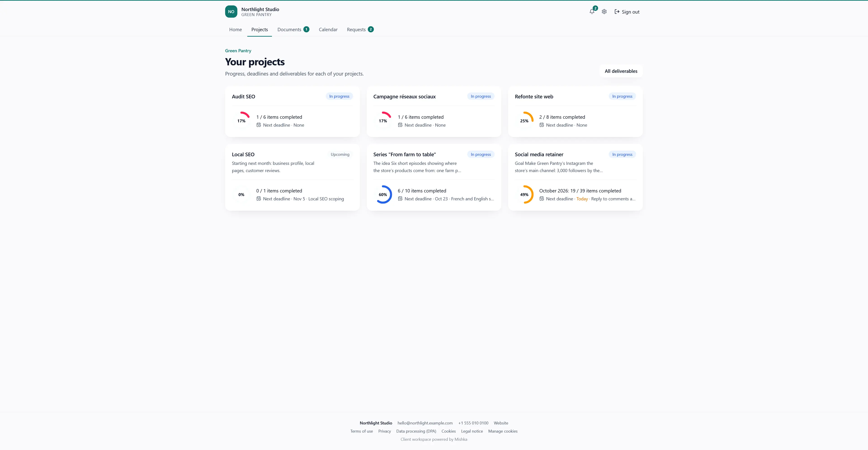Image resolution: width=868 pixels, height=450 pixels.
Task: Click the 17% progress ring on Audit SEO
Action: 241,121
